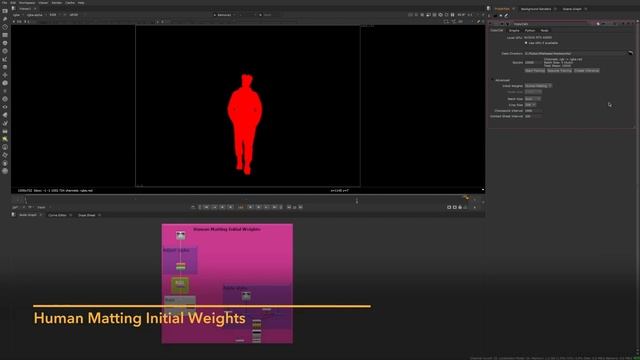Collapse the Advanced section arrow

492,80
